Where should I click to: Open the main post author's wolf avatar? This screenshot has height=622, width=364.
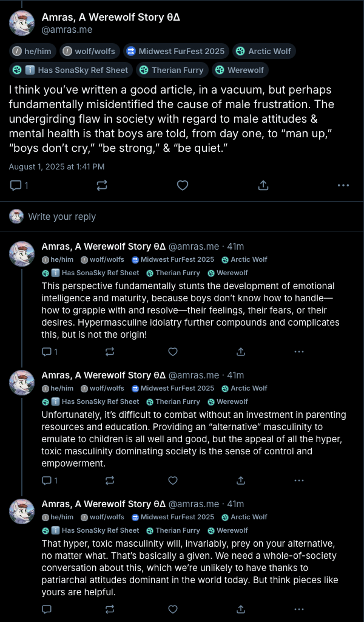click(22, 23)
